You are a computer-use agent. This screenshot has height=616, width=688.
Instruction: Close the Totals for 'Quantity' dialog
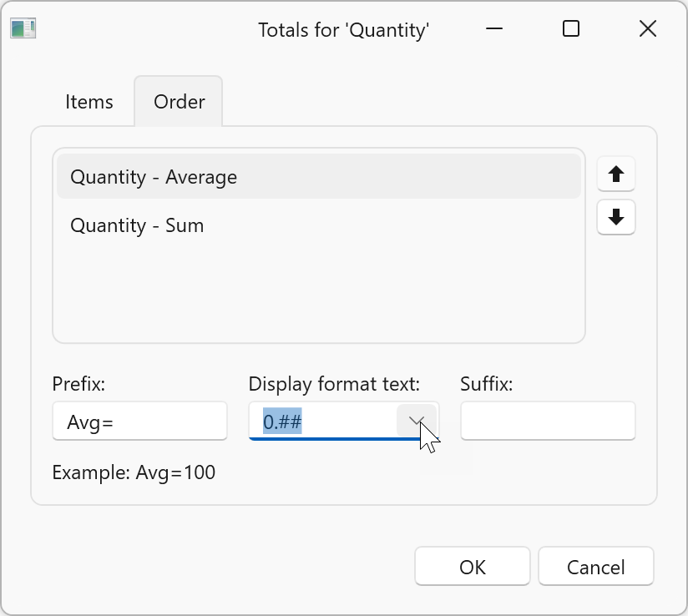pyautogui.click(x=647, y=29)
